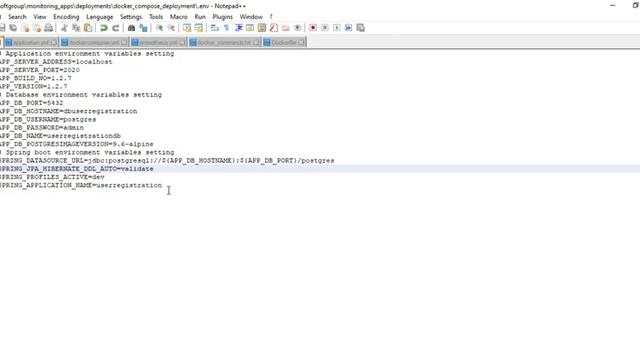Run macro multiple times icon
Image resolution: width=640 pixels, height=360 pixels.
click(349, 28)
